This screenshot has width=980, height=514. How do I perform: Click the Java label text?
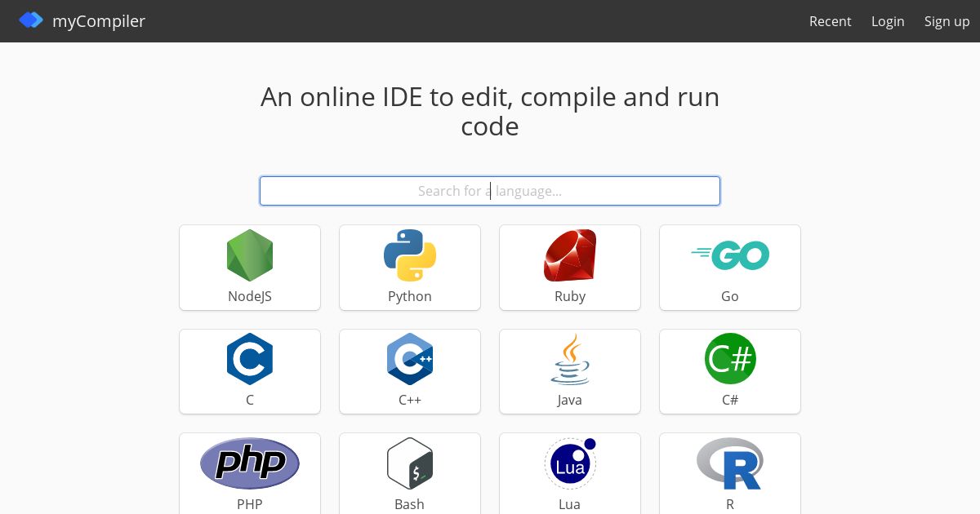(570, 400)
